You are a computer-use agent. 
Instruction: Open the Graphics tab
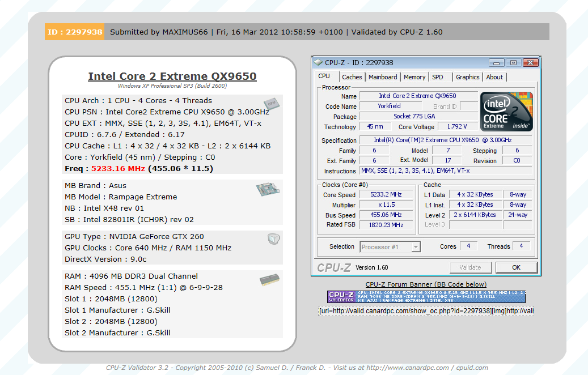[x=467, y=77]
